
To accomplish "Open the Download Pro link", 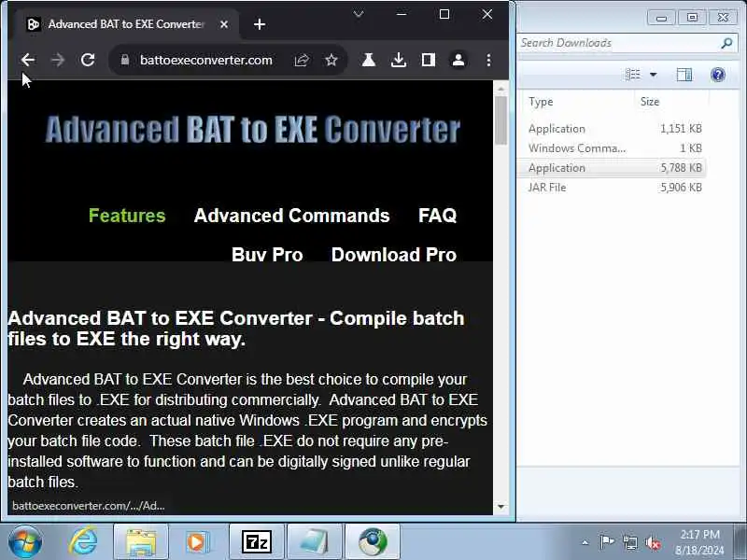I will (394, 254).
